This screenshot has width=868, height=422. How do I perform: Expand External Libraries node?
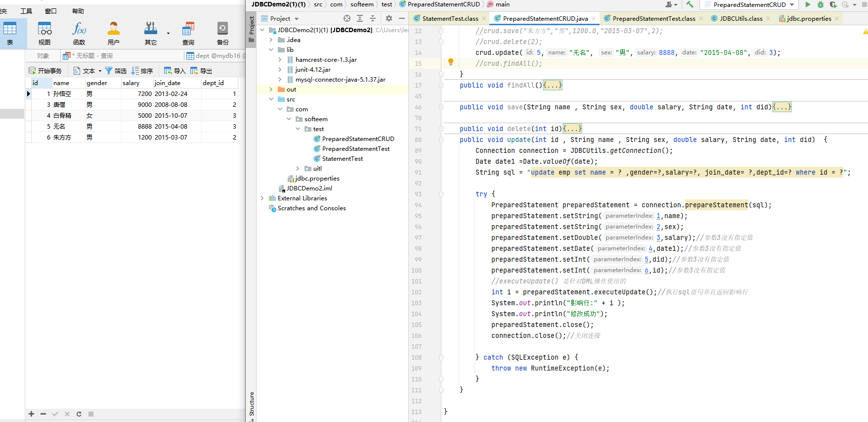coord(262,198)
